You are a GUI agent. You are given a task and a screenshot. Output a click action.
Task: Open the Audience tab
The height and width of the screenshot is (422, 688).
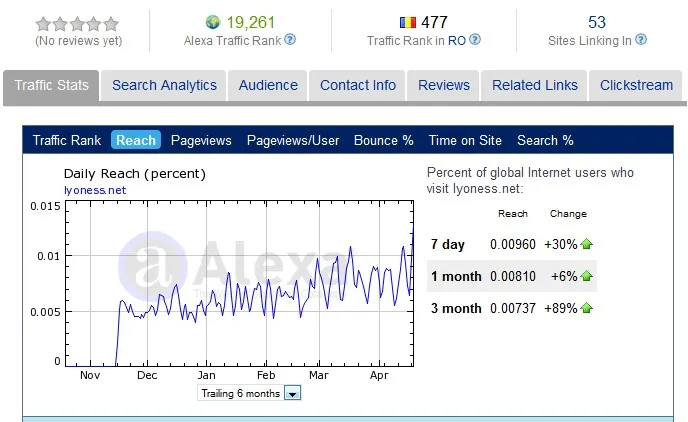coord(268,85)
